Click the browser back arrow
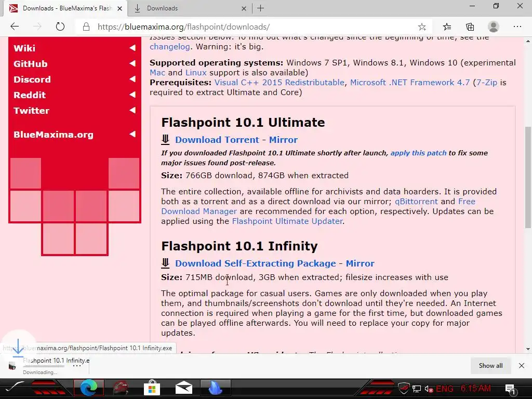Image resolution: width=532 pixels, height=399 pixels. click(15, 26)
